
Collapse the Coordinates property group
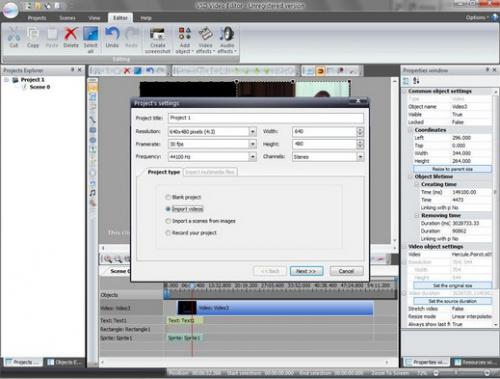411,130
